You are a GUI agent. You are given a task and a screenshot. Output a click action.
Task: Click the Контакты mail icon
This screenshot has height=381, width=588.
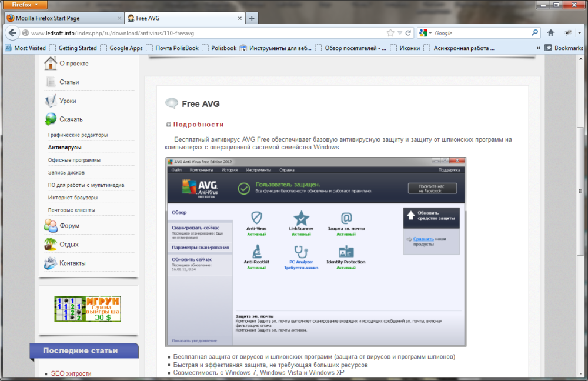coord(50,263)
